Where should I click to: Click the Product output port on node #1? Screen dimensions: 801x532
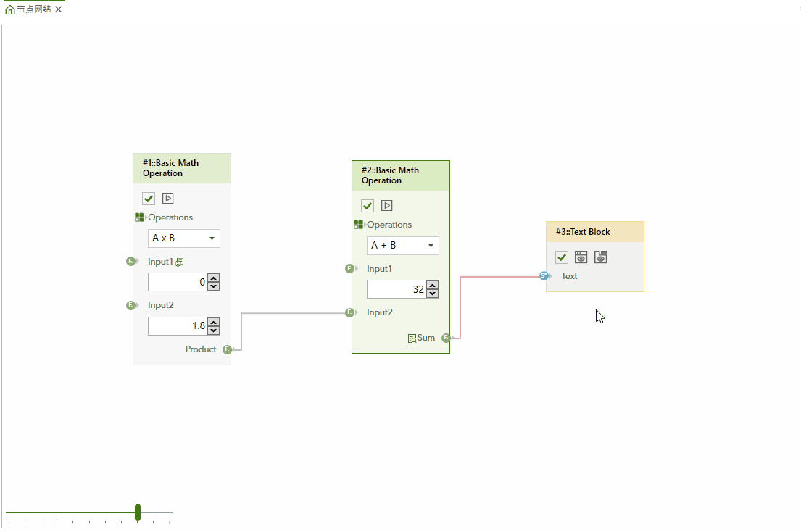coord(227,349)
